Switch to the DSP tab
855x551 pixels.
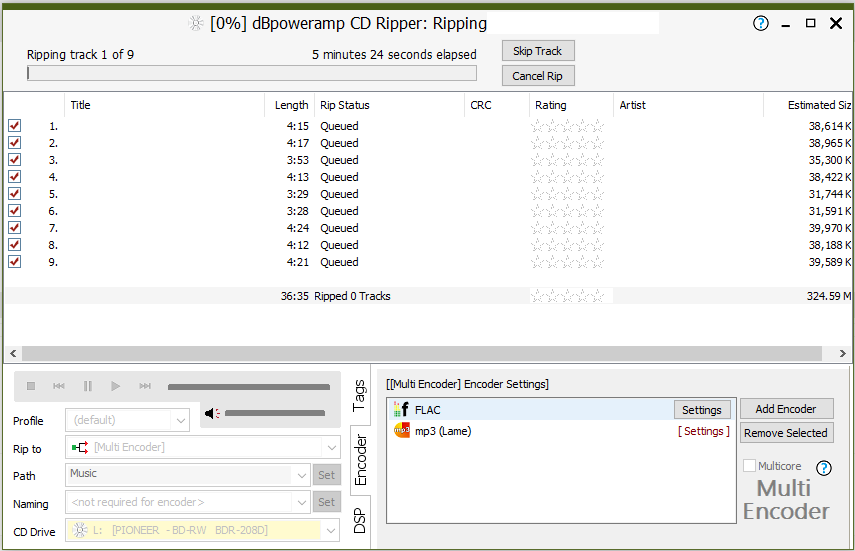pos(361,520)
